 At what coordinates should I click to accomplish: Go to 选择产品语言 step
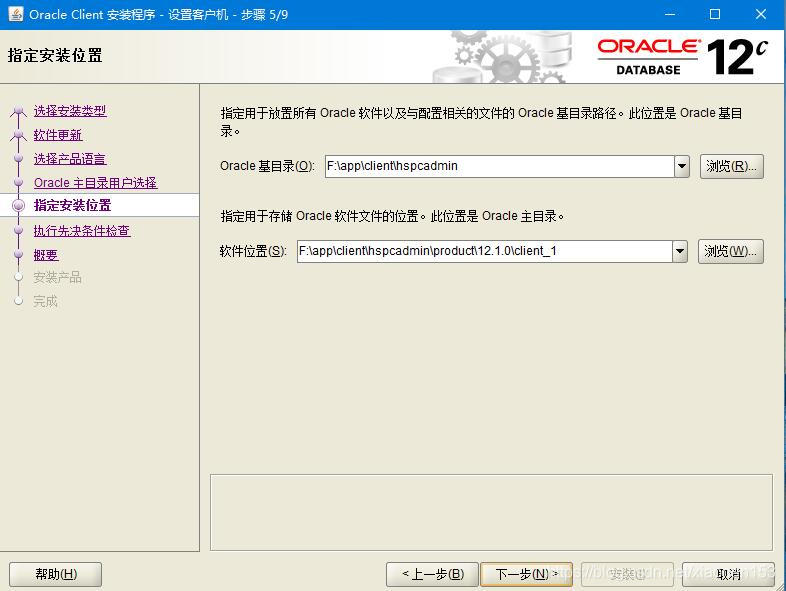point(70,159)
